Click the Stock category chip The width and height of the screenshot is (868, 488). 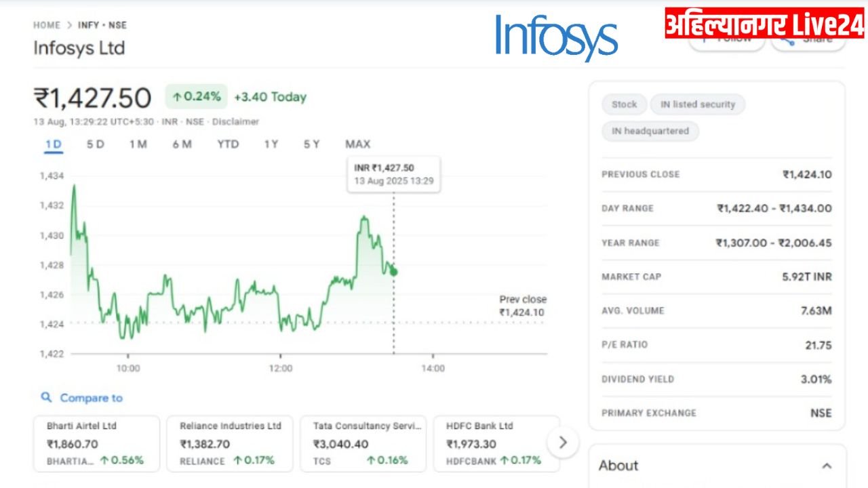point(624,104)
